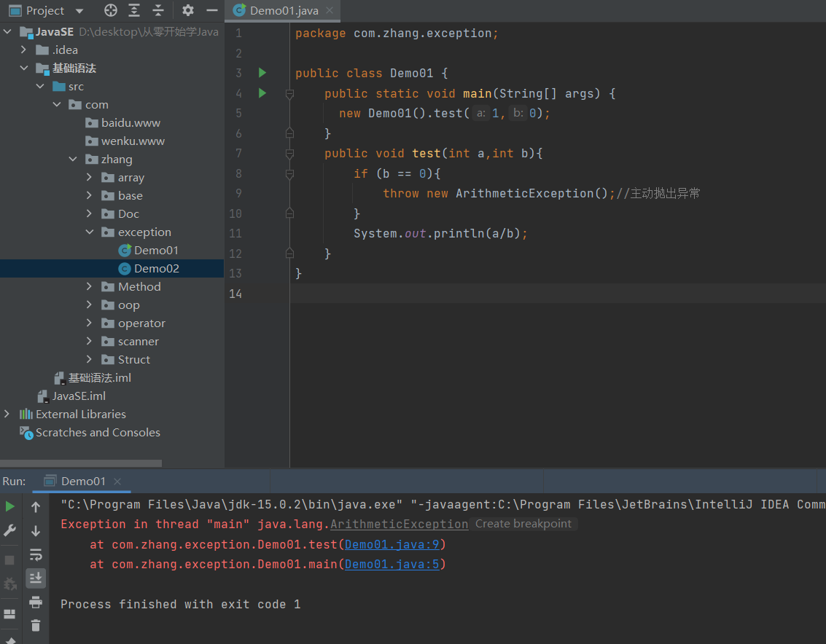826x644 pixels.
Task: Click the bug-gear icon in Run panel
Action: point(9,584)
